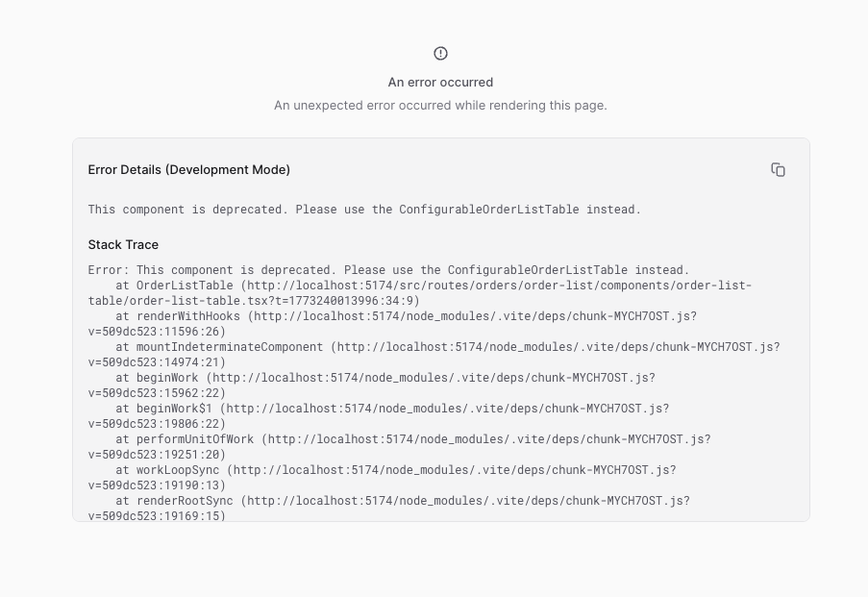Viewport: 868px width, 597px height.
Task: Copy the error details to clipboard
Action: 778,170
